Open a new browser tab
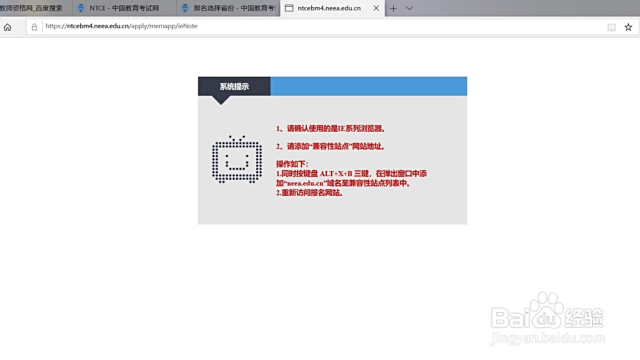The height and width of the screenshot is (360, 640). pos(393,8)
